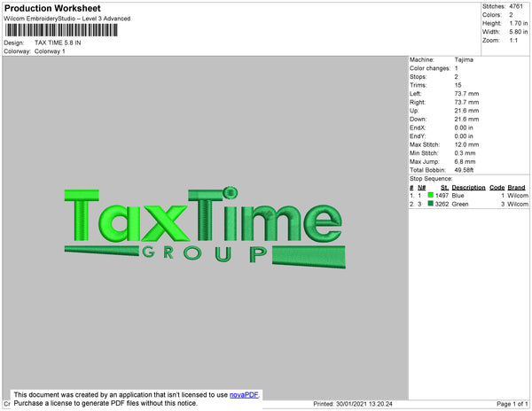The height and width of the screenshot is (411, 532).
Task: Click the Production Worksheet title
Action: (52, 8)
